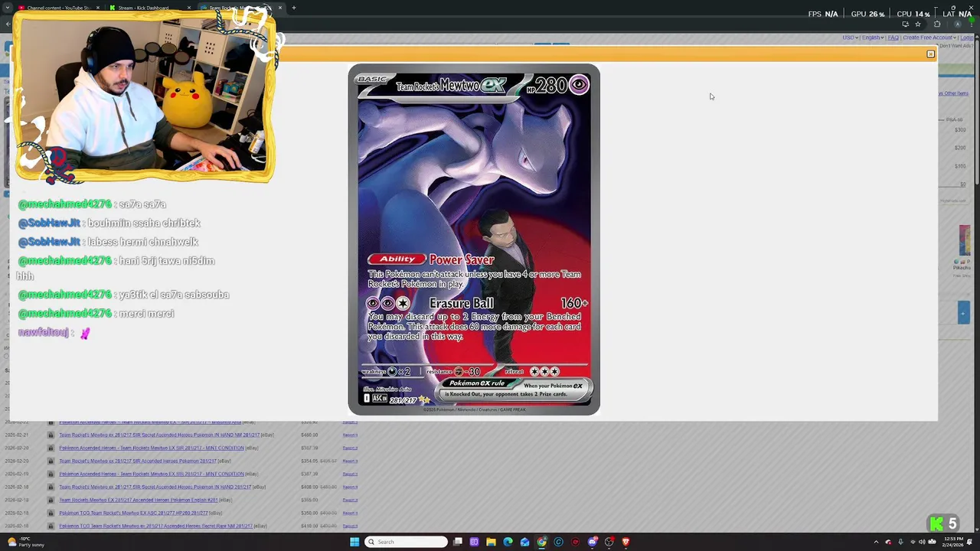
Task: Click the 'Other Items' link on the right
Action: [x=955, y=93]
